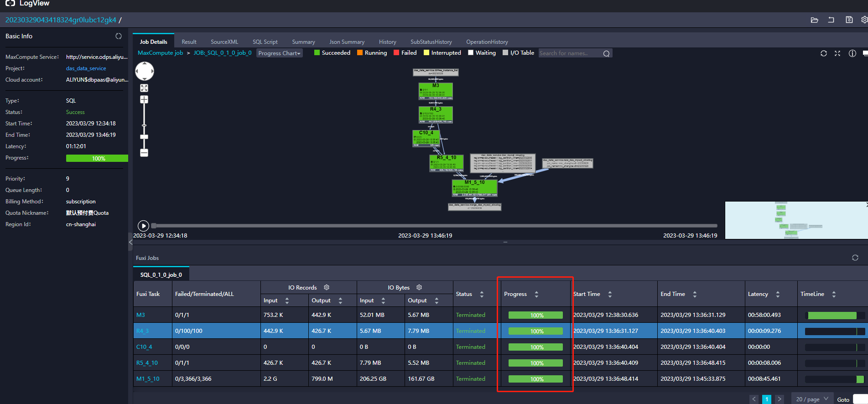Toggle Interrupted legend filter
Screen dimensions: 868x404
pyautogui.click(x=442, y=53)
